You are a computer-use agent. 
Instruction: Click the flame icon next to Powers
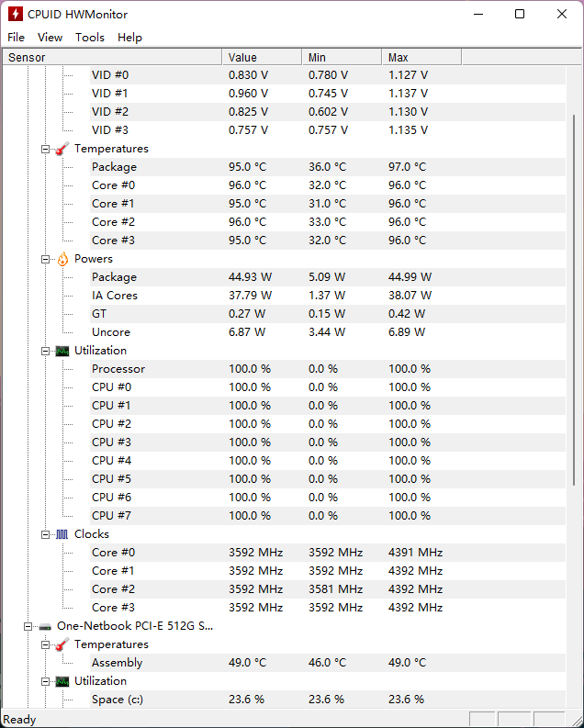point(62,259)
